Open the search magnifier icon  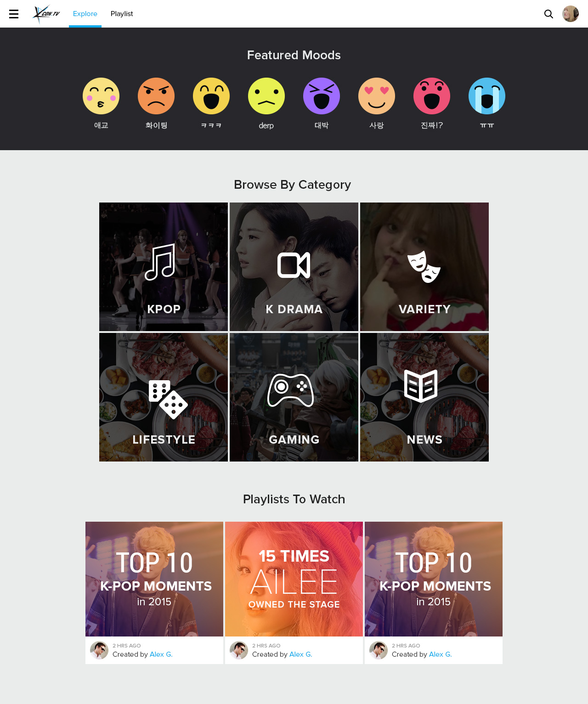548,14
